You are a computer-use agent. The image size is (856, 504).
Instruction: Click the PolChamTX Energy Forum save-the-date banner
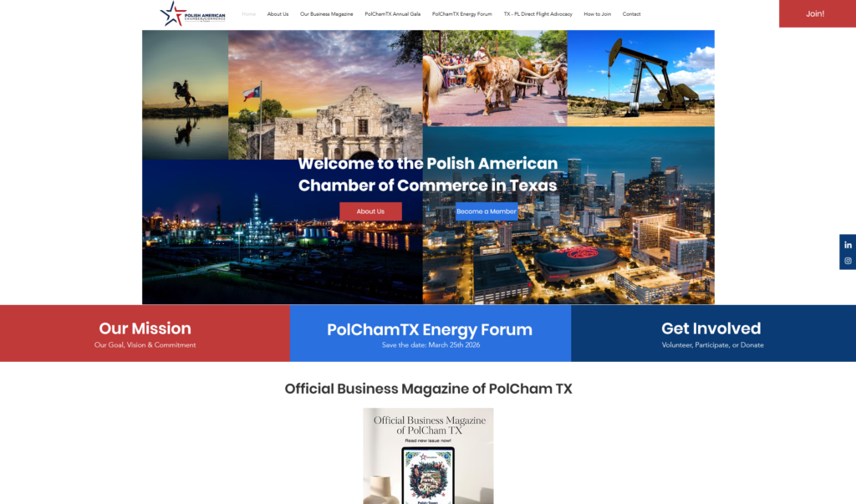[430, 333]
